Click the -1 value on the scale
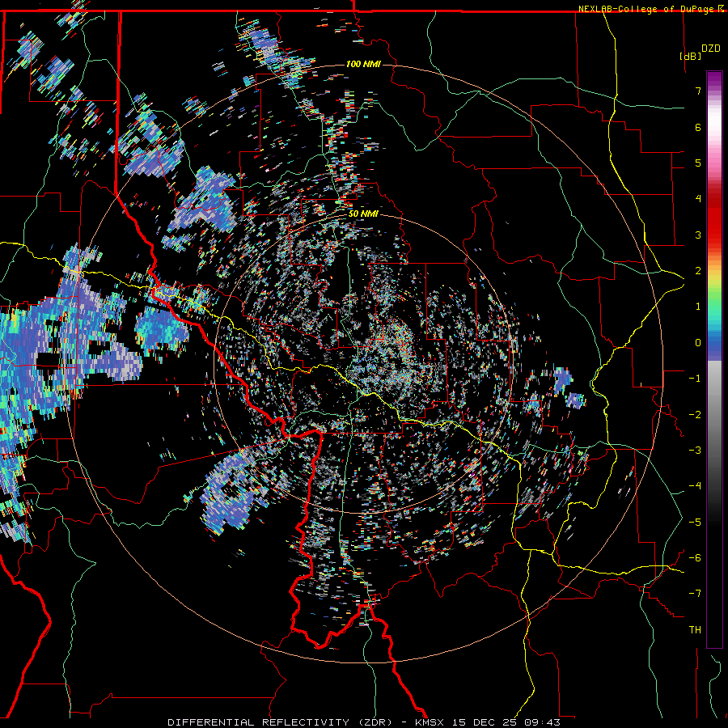The width and height of the screenshot is (728, 728). point(695,379)
